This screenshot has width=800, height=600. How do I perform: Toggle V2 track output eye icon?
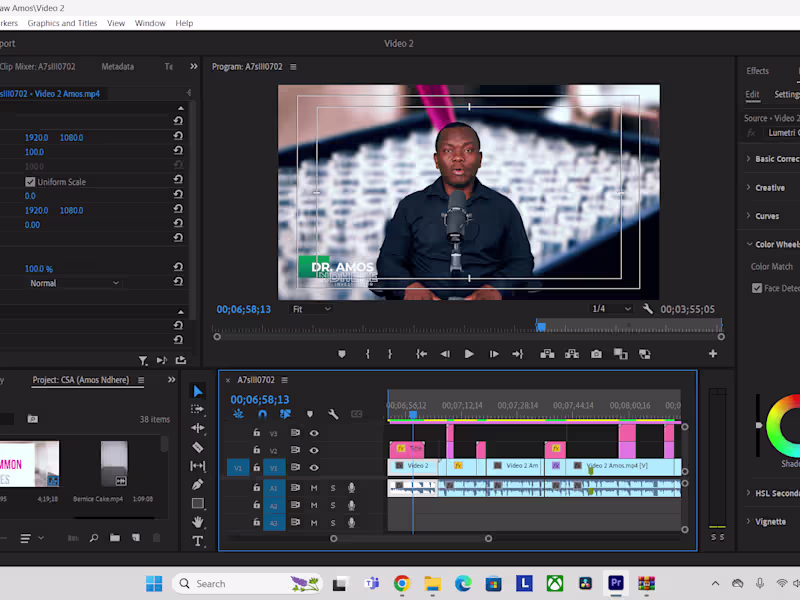tap(314, 450)
